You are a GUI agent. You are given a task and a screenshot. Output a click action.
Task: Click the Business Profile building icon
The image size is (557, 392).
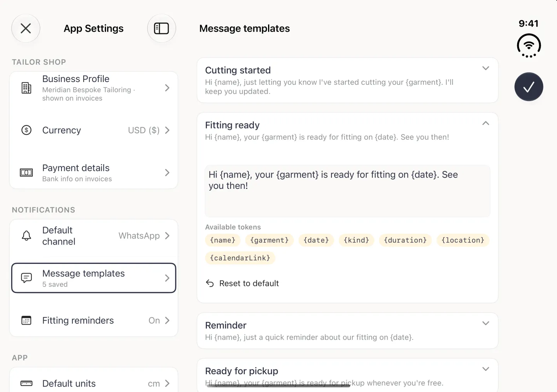(26, 88)
